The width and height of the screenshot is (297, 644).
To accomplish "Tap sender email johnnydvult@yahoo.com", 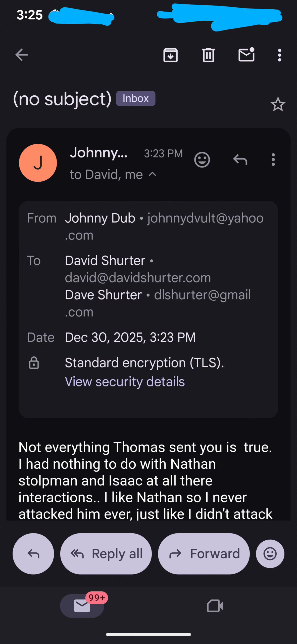I will coord(205,218).
